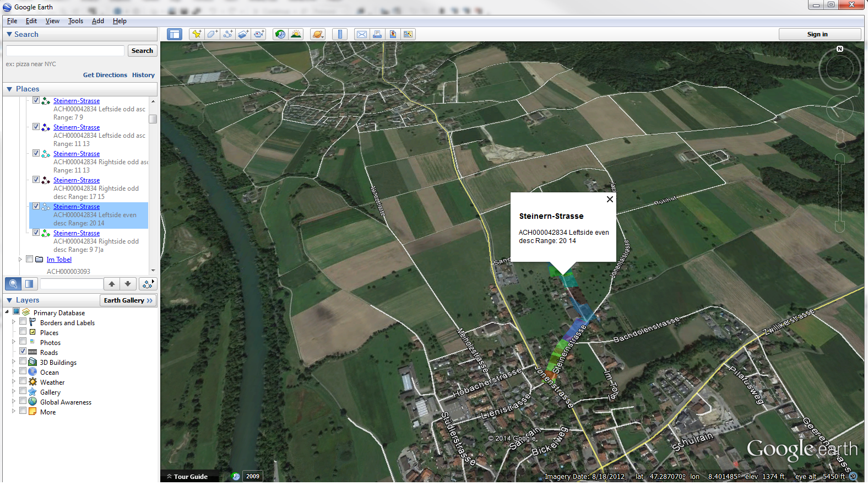The width and height of the screenshot is (868, 485).
Task: Select the ruler measurement tool
Action: click(340, 34)
